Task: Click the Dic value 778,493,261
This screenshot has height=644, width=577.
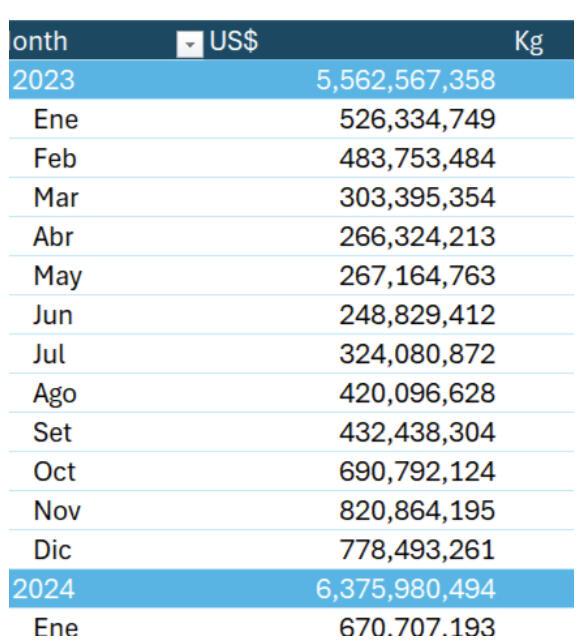Action: (x=417, y=550)
